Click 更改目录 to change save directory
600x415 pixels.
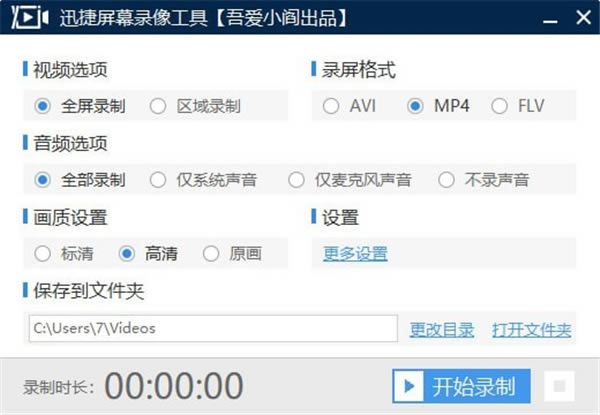(x=440, y=329)
